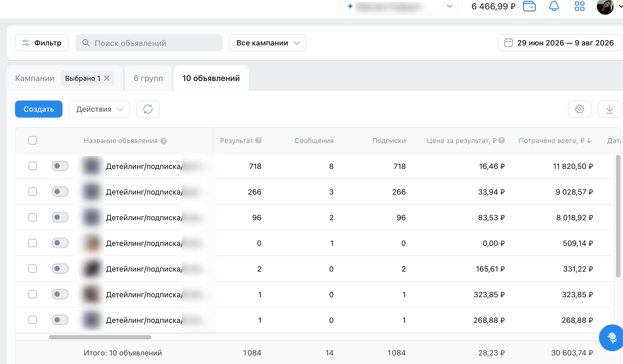Select the 10 объявлений tab
623x364 pixels.
pos(211,78)
